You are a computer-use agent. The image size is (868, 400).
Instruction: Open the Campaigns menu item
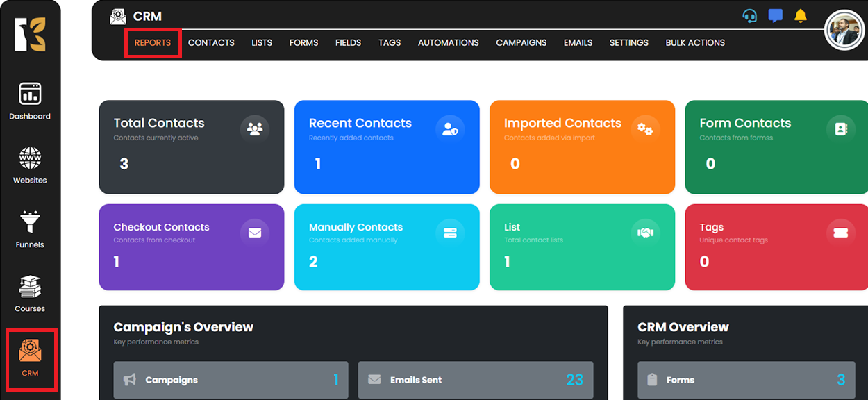pyautogui.click(x=521, y=42)
